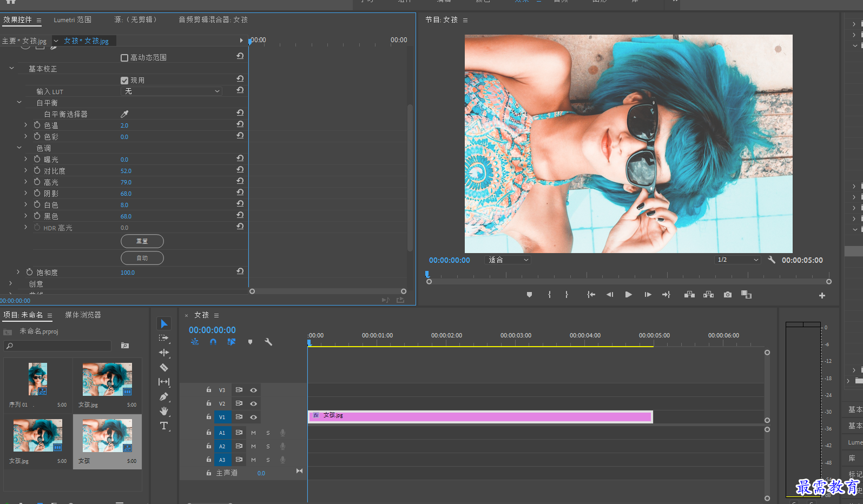The height and width of the screenshot is (504, 863).
Task: Toggle V2 track visibility eye
Action: click(x=253, y=403)
